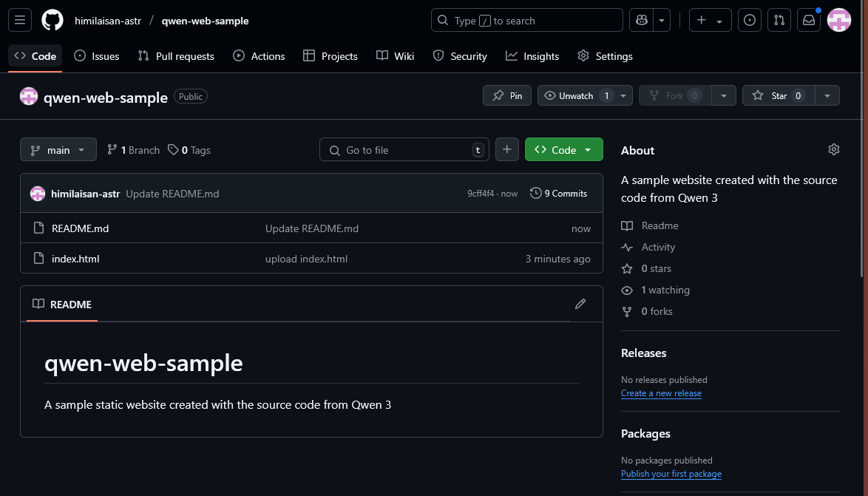This screenshot has height=496, width=868.
Task: Open About settings gear icon
Action: click(x=834, y=149)
